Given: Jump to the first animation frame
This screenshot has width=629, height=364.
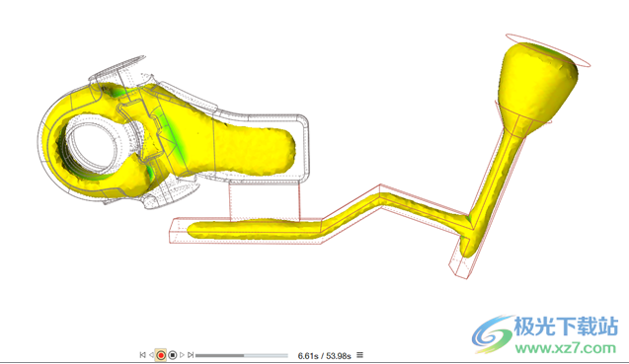Looking at the screenshot, I should (x=142, y=355).
